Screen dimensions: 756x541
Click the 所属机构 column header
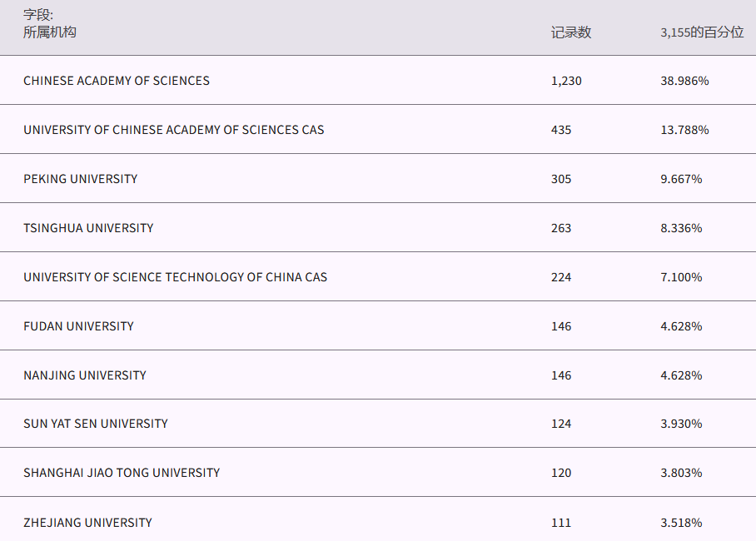click(x=50, y=32)
